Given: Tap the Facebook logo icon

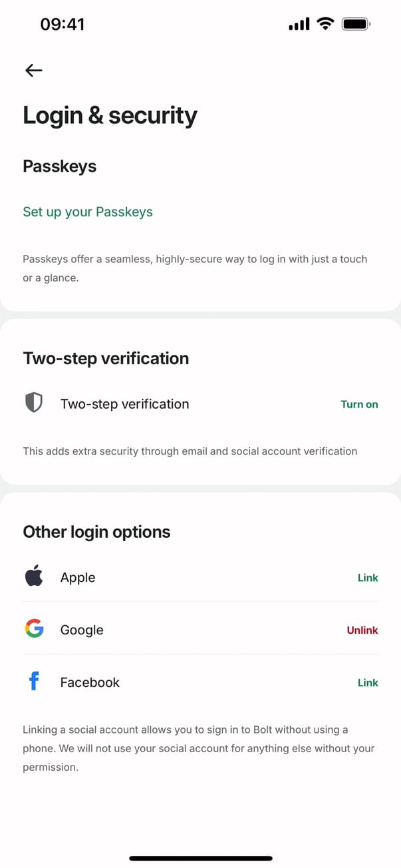Looking at the screenshot, I should click(34, 682).
